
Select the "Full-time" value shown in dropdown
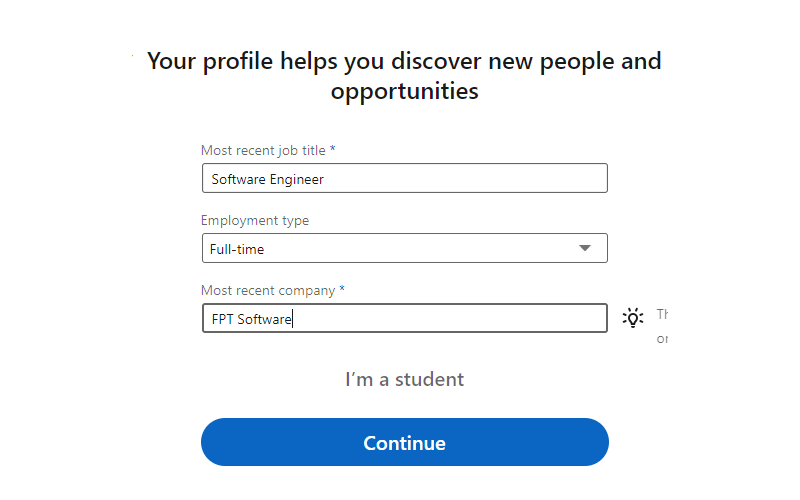237,249
